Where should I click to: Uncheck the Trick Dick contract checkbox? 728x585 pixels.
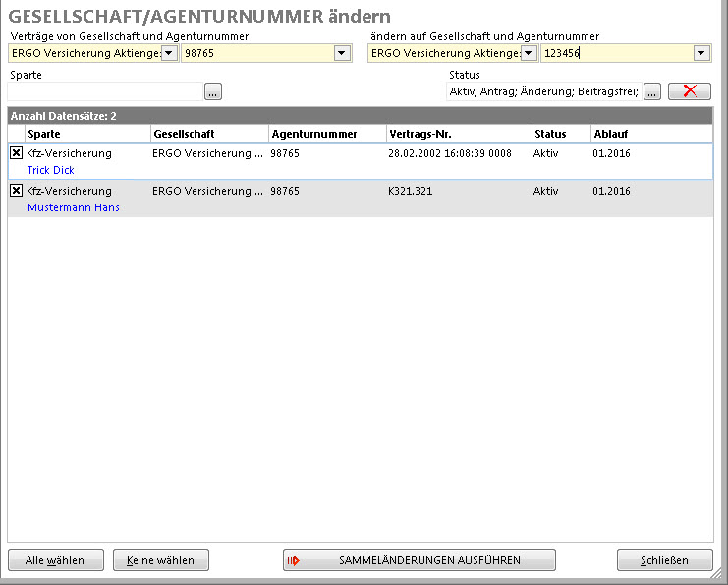point(16,153)
